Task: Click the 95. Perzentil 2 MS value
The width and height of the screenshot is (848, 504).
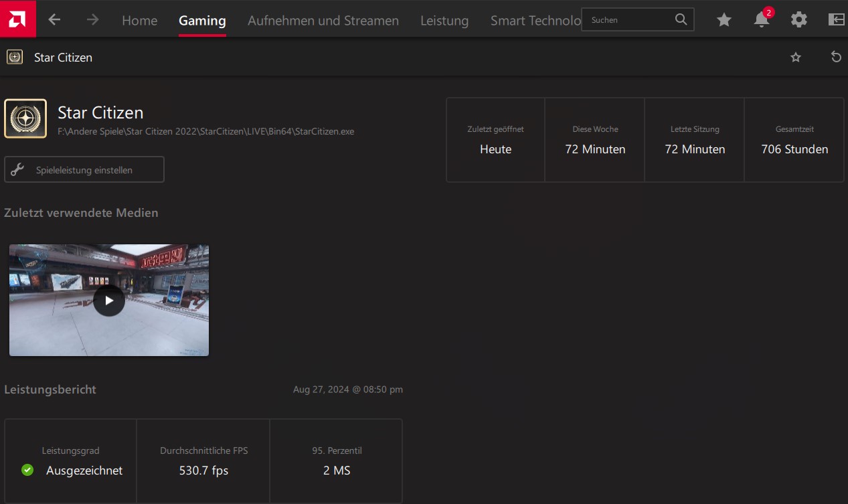Action: 337,471
